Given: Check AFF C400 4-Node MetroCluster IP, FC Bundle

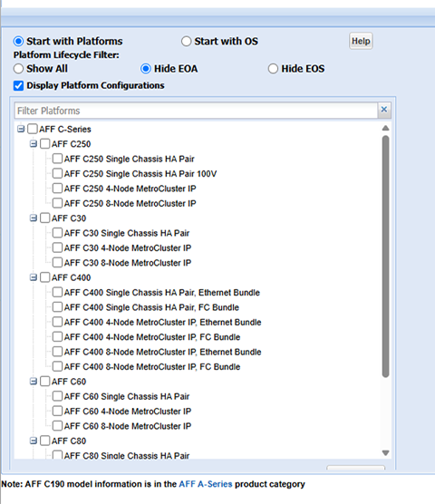Looking at the screenshot, I should point(57,337).
